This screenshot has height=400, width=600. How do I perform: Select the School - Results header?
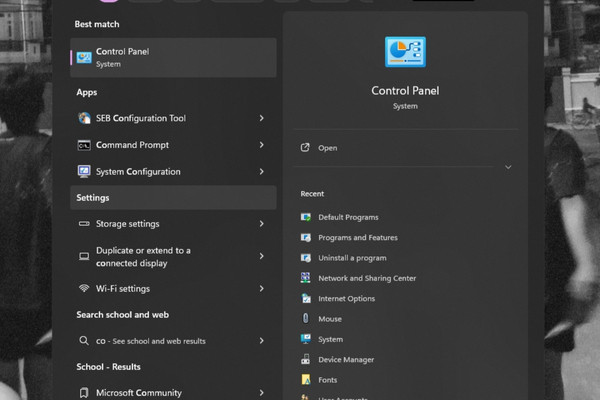pyautogui.click(x=108, y=367)
